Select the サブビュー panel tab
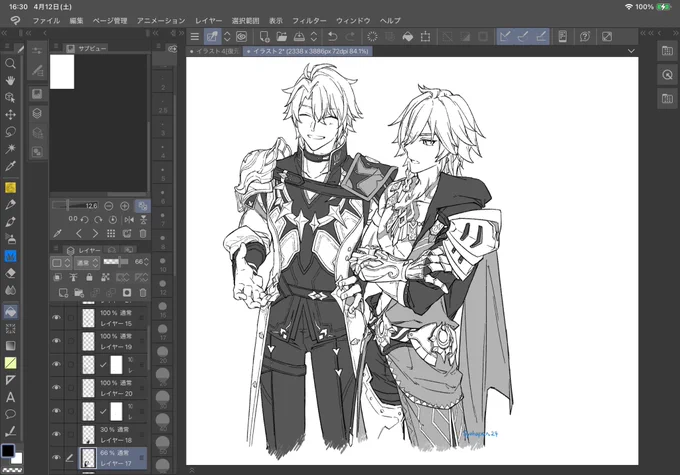 click(87, 48)
